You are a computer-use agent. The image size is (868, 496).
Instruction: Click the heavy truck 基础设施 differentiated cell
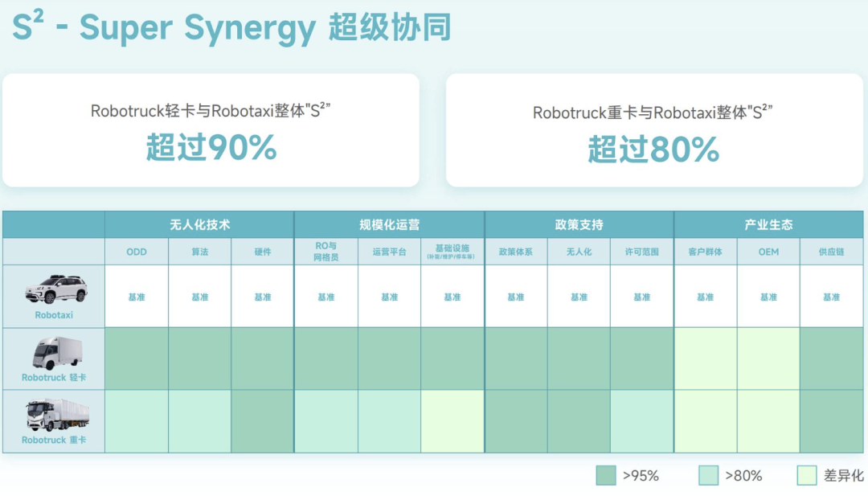pos(452,421)
